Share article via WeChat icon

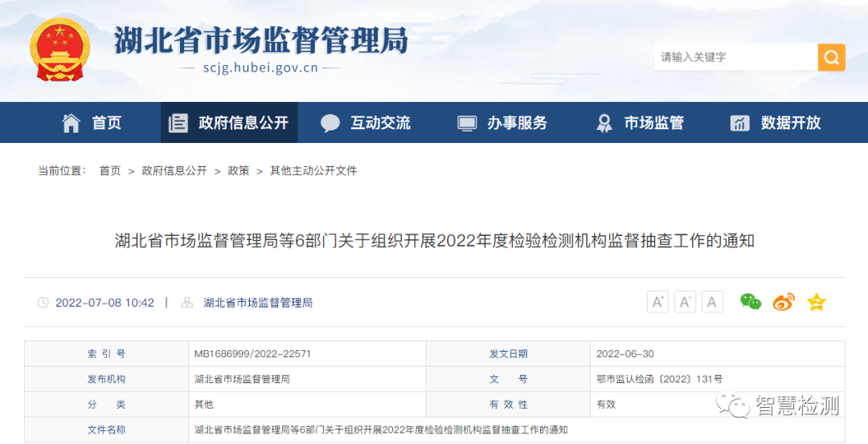751,302
